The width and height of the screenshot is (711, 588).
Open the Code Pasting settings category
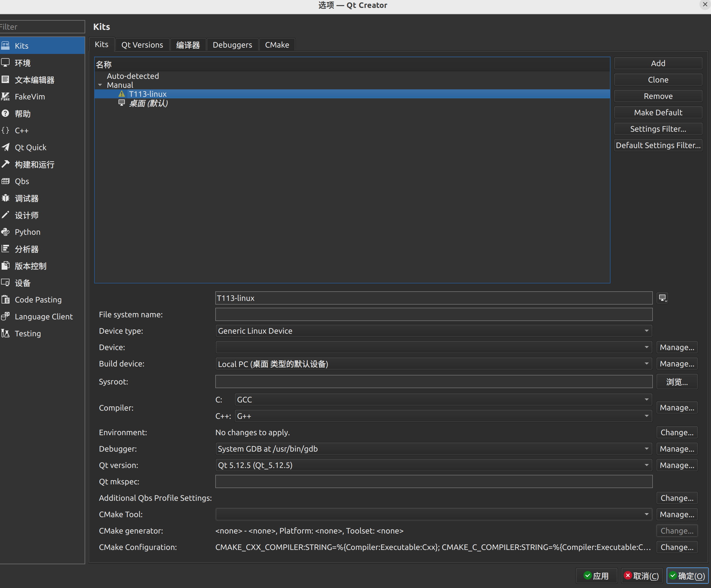coord(42,300)
